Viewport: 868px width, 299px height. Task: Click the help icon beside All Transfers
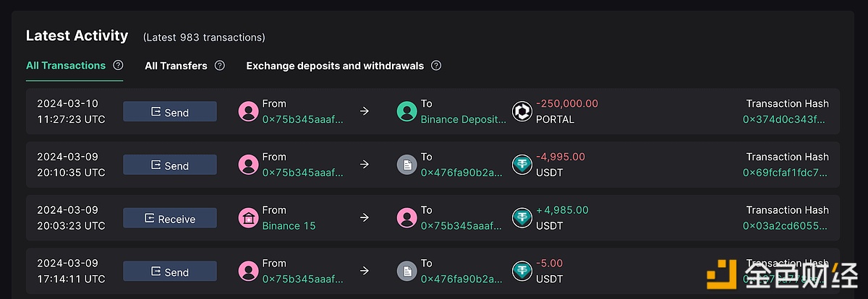220,66
